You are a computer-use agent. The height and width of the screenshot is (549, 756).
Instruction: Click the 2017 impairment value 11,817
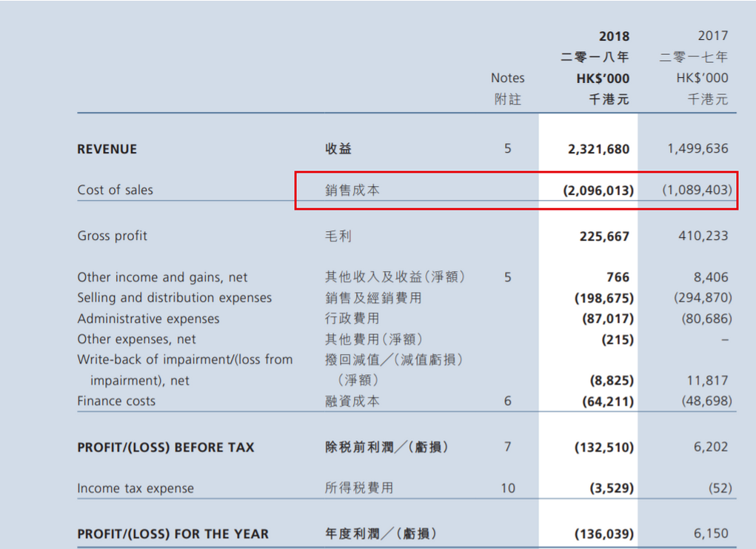[707, 381]
